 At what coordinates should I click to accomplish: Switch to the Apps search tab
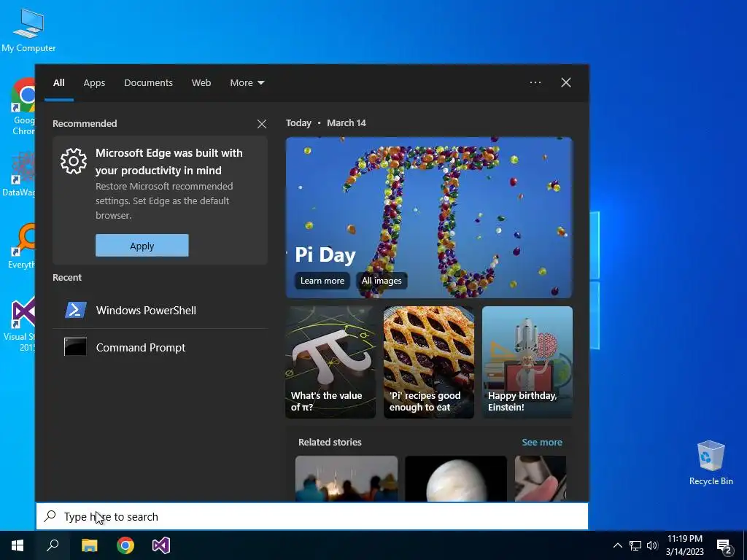[94, 83]
